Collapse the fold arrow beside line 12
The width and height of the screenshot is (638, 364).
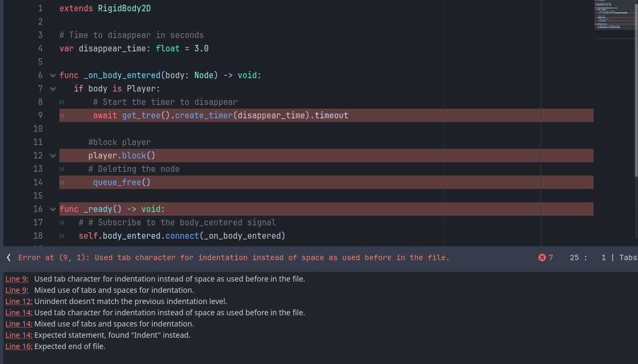tap(53, 156)
